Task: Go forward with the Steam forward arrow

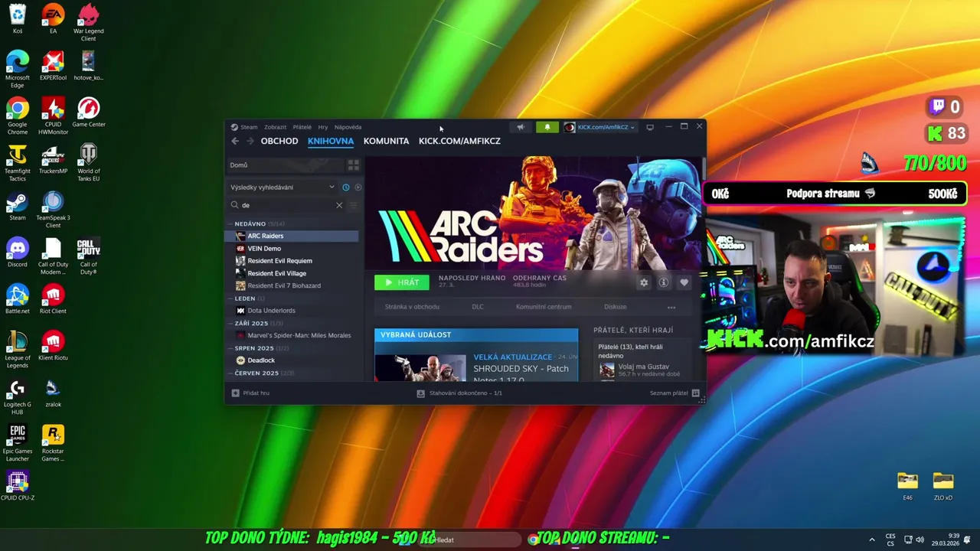Action: pyautogui.click(x=250, y=141)
